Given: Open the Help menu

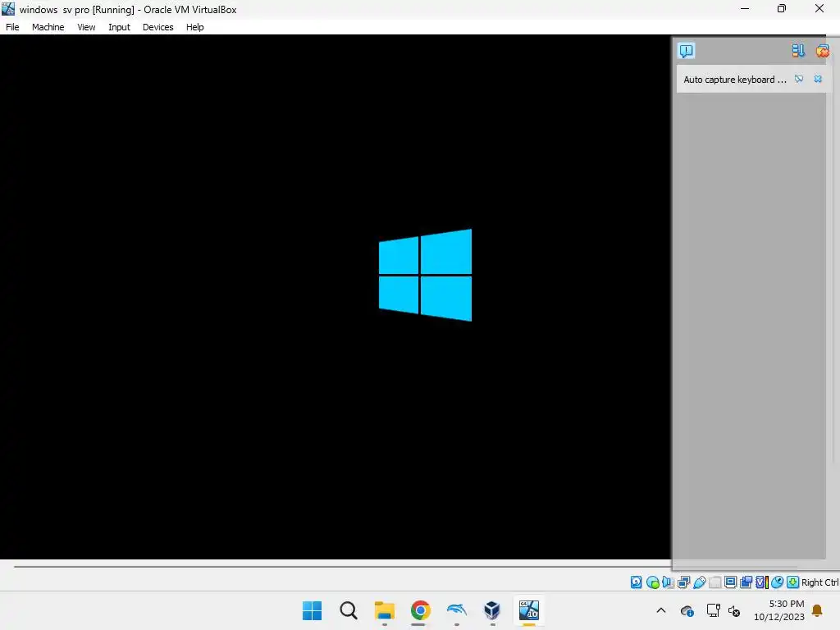Looking at the screenshot, I should coord(195,27).
